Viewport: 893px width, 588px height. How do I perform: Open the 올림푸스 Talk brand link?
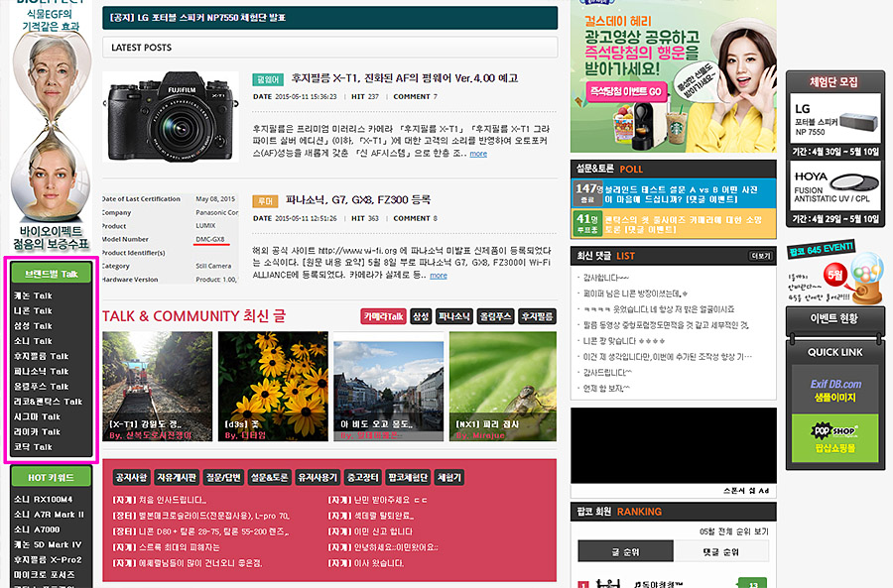click(41, 386)
